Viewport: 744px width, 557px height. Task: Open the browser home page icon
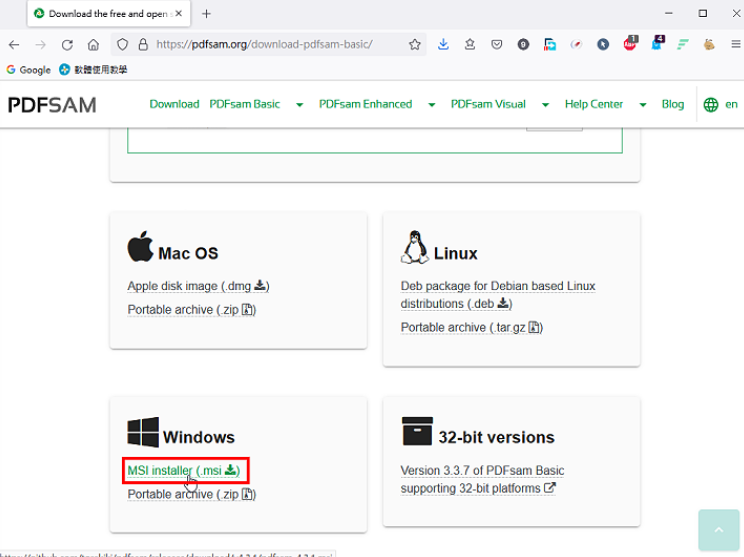point(93,45)
